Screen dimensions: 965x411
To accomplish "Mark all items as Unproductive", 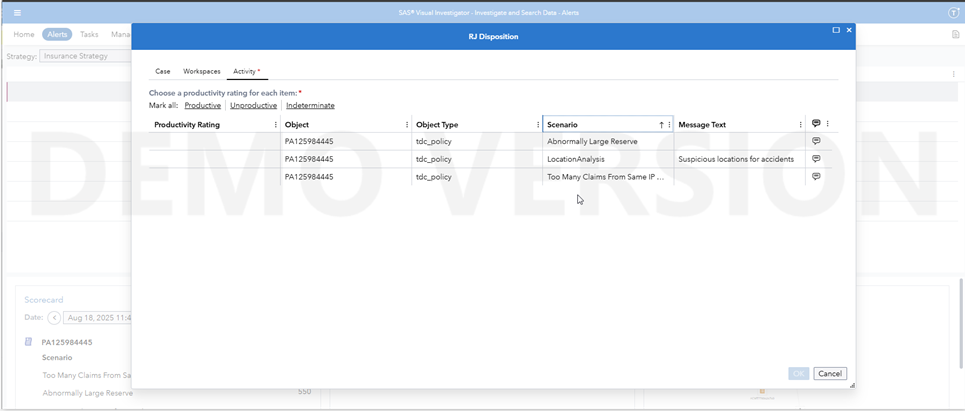I will click(254, 106).
